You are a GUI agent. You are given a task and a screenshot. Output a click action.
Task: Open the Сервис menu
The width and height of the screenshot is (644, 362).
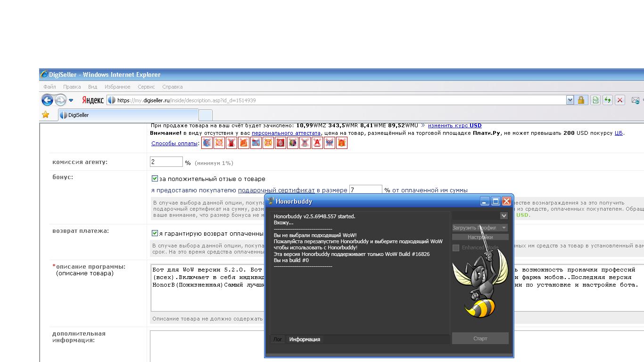tap(146, 87)
